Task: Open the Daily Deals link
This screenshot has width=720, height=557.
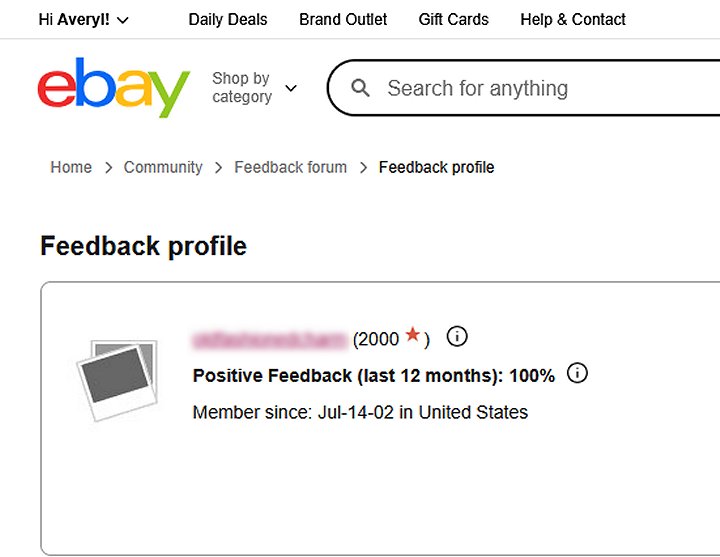Action: (x=228, y=19)
